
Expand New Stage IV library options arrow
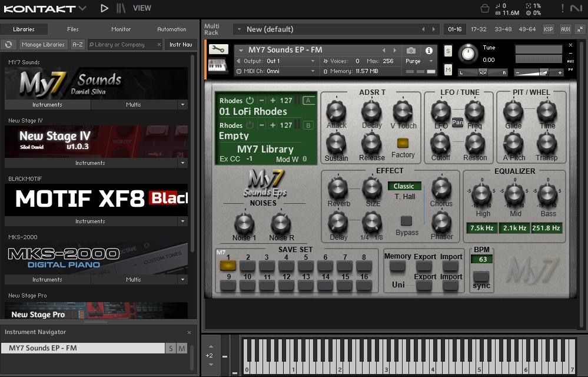tap(182, 163)
